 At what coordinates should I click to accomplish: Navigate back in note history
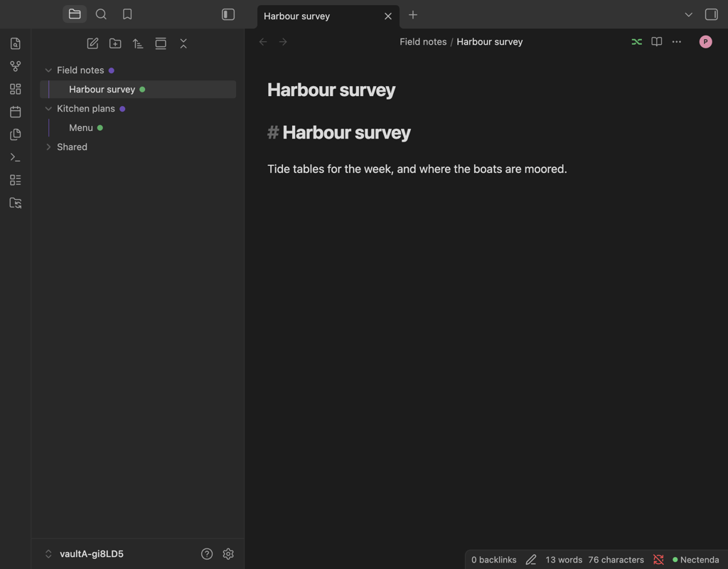pos(263,42)
